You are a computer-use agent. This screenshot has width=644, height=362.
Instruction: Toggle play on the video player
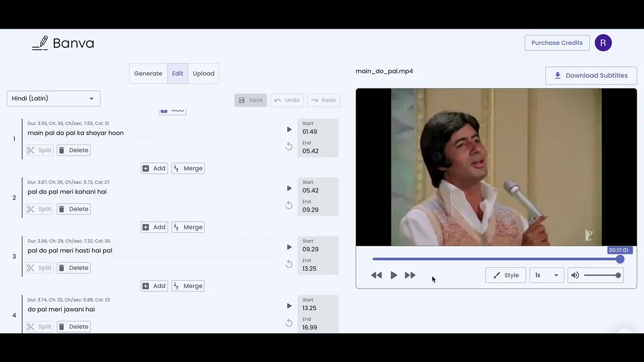point(393,275)
